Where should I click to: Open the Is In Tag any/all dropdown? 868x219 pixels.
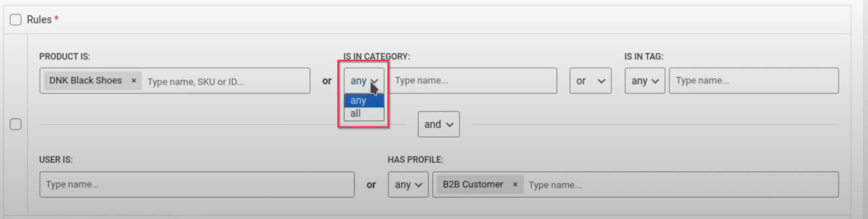tap(644, 81)
